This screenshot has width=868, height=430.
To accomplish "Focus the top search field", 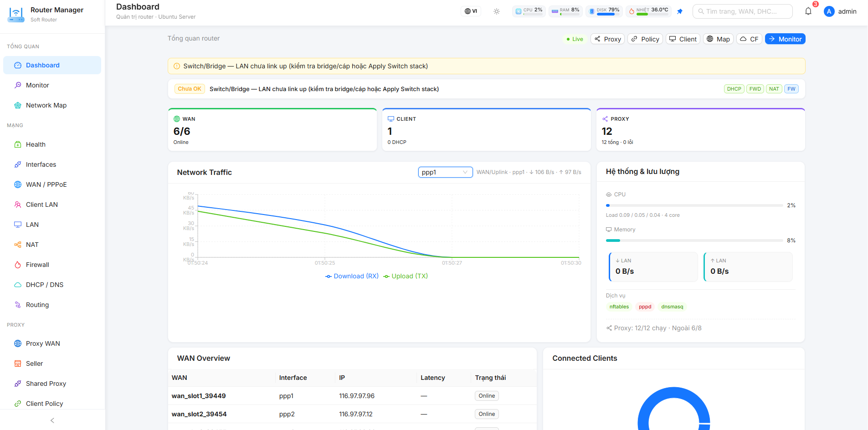I will click(x=743, y=11).
